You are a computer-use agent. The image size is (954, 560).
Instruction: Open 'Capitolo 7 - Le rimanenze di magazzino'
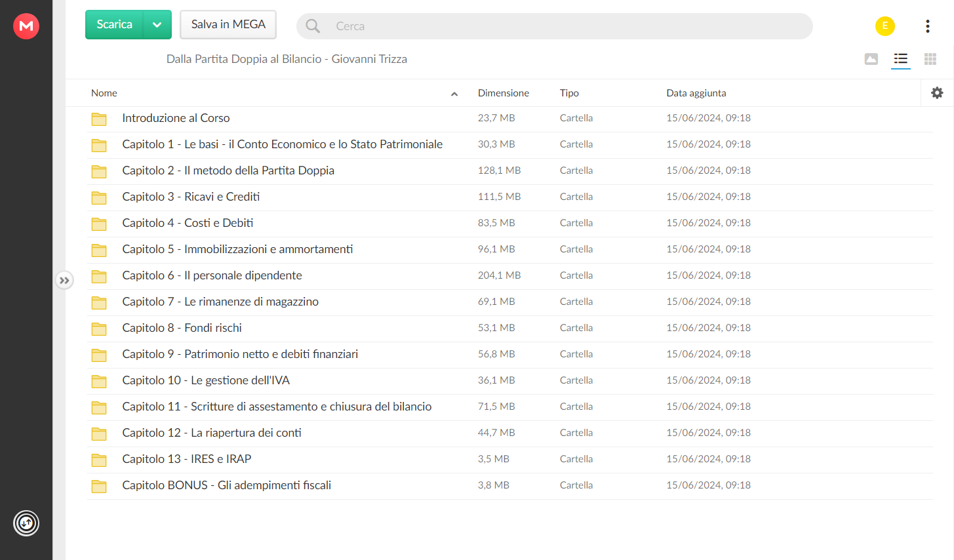220,302
